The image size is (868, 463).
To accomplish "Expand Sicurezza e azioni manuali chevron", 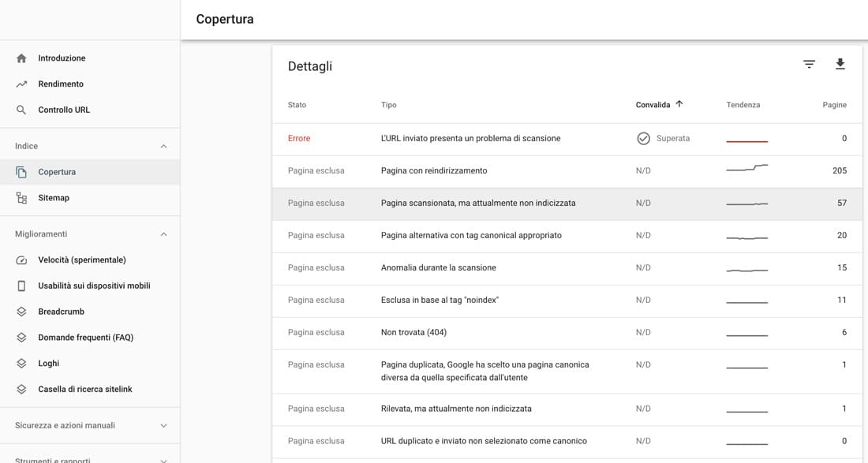I will click(x=163, y=425).
